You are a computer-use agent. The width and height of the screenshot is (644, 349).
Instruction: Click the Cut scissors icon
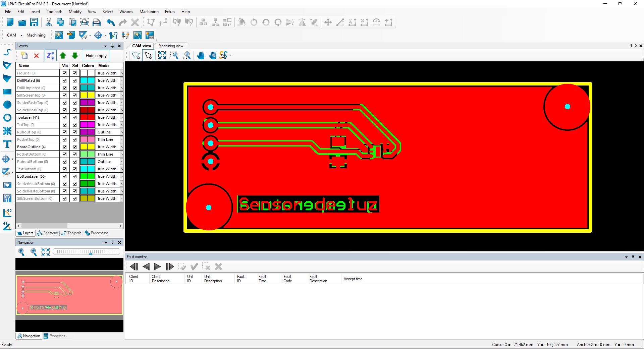(x=49, y=22)
